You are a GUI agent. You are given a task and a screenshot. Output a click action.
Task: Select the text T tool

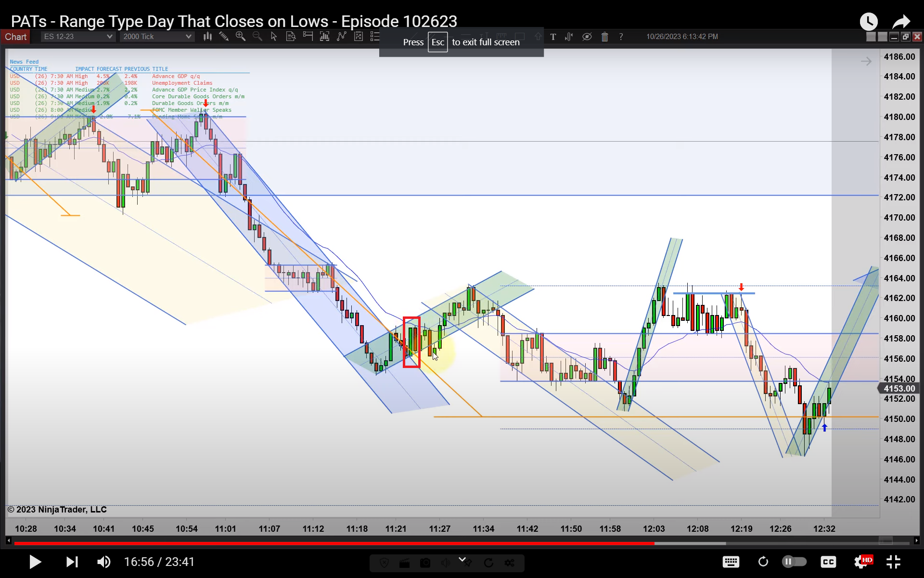553,37
